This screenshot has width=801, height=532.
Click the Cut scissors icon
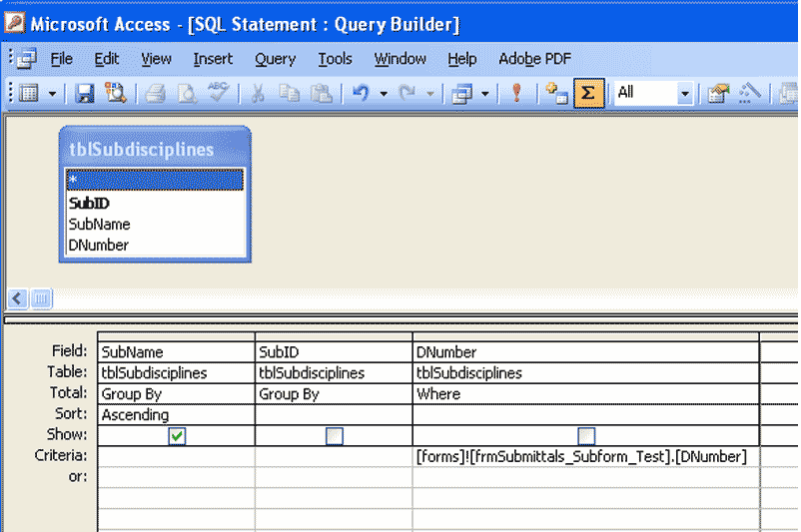257,94
